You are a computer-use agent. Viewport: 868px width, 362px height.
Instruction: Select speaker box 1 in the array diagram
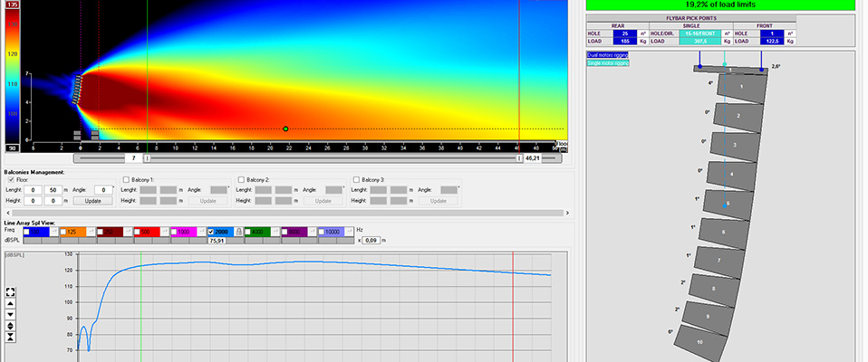click(742, 87)
